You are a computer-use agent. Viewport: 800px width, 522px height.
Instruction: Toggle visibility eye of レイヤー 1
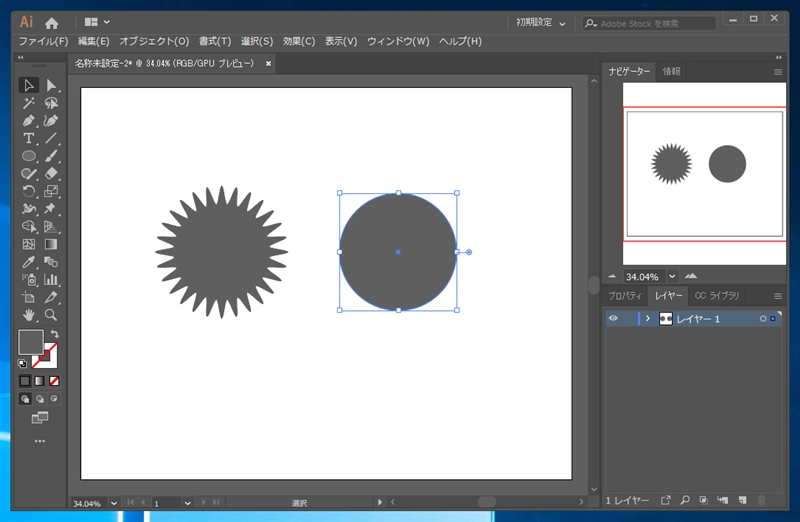click(613, 318)
